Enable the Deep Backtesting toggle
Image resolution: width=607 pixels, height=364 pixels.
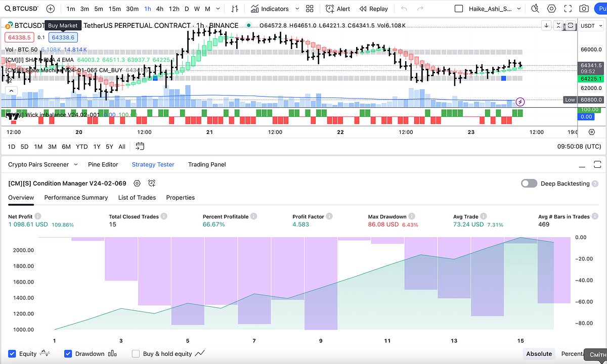tap(529, 184)
